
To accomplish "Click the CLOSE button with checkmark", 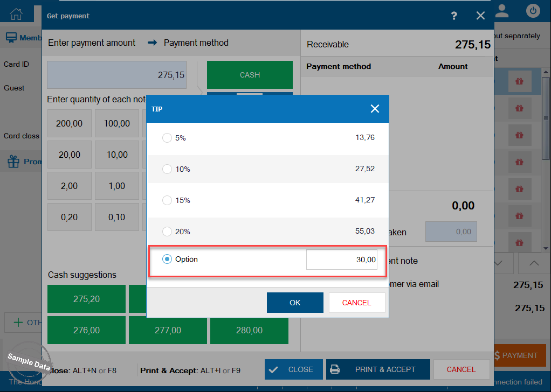I will [294, 369].
